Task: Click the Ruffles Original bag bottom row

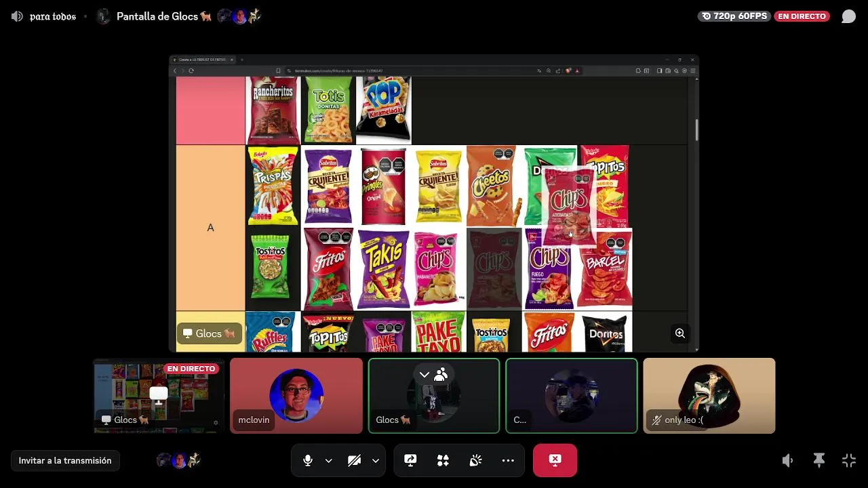Action: click(273, 332)
